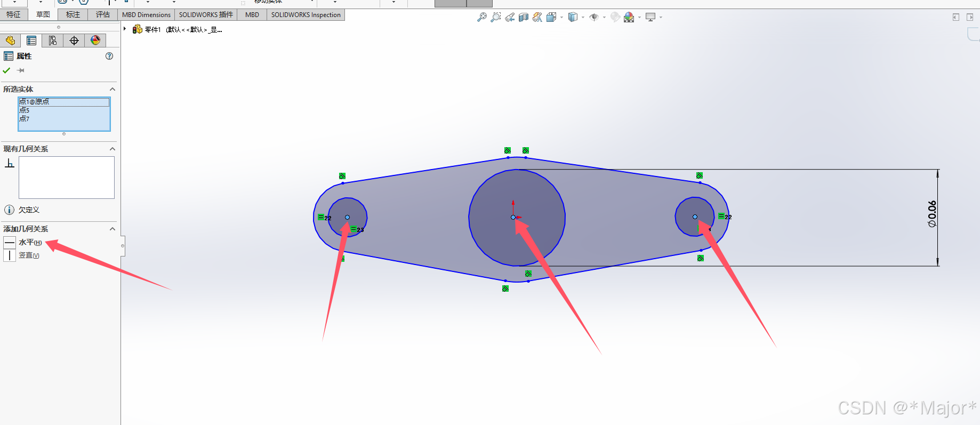Screen dimensions: 980x425
Task: Click Apply Scene icon
Action: click(x=629, y=17)
